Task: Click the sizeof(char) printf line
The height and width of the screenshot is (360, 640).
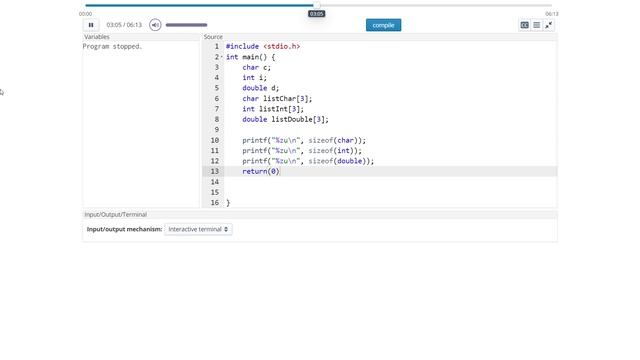Action: point(304,140)
